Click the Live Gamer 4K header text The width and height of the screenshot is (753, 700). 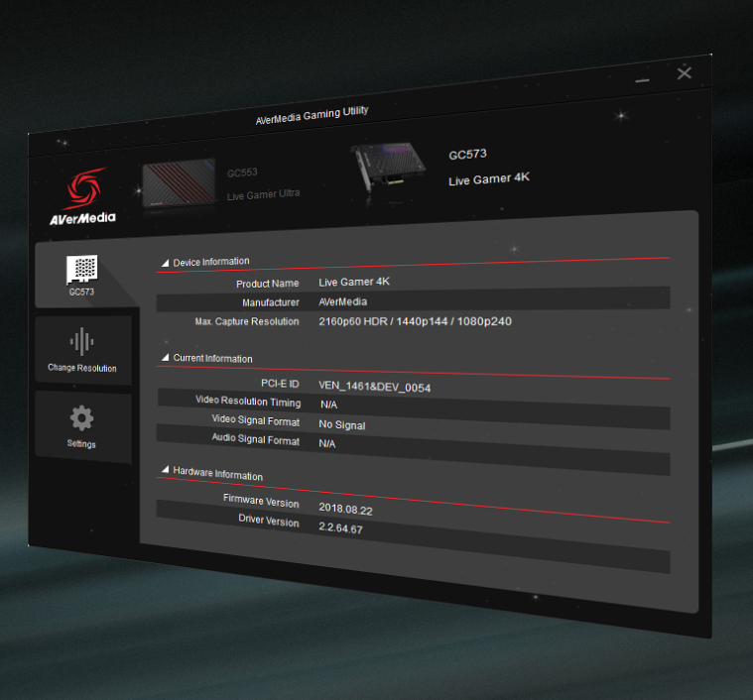(x=489, y=180)
